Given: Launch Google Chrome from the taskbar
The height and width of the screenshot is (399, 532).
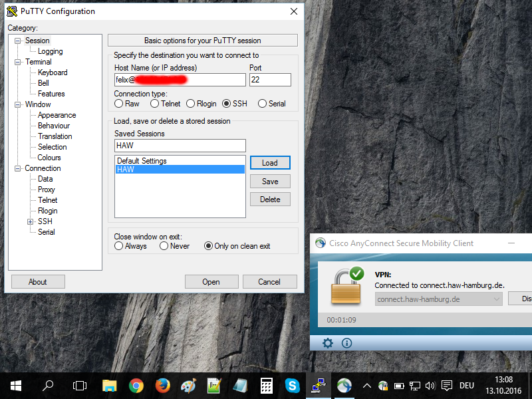Looking at the screenshot, I should click(x=136, y=385).
